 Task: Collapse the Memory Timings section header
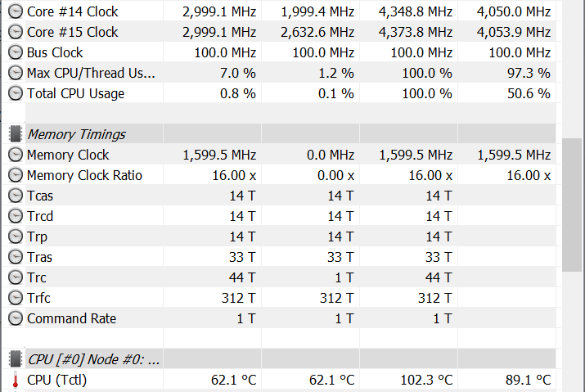click(x=76, y=134)
